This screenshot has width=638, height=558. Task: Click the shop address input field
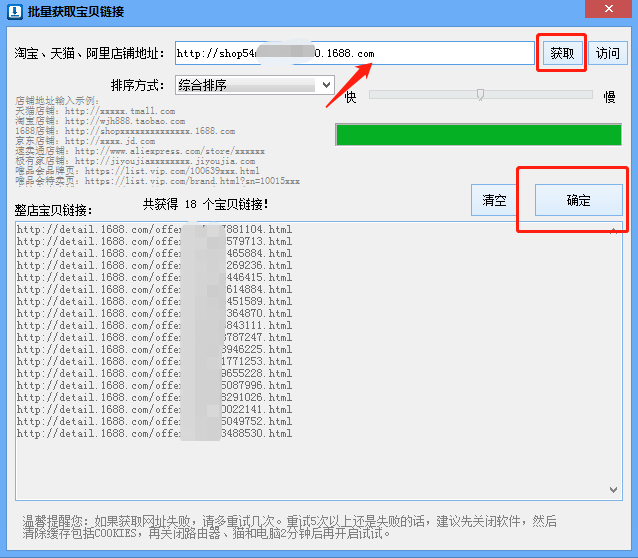[354, 53]
